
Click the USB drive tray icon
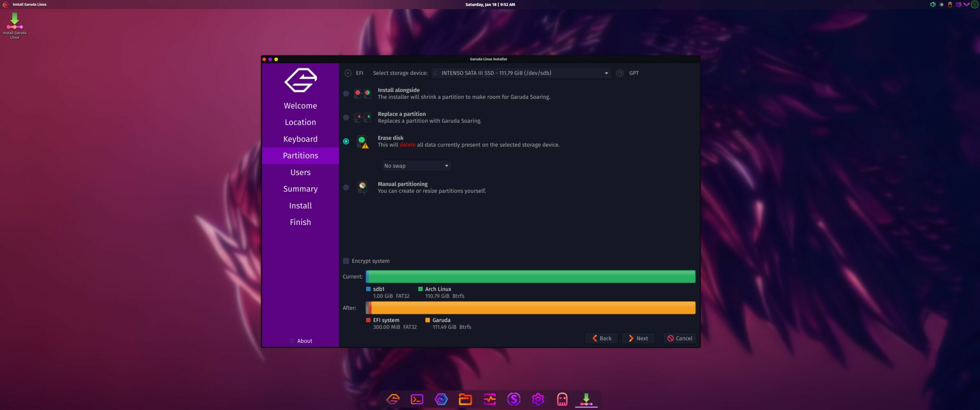(x=950, y=5)
